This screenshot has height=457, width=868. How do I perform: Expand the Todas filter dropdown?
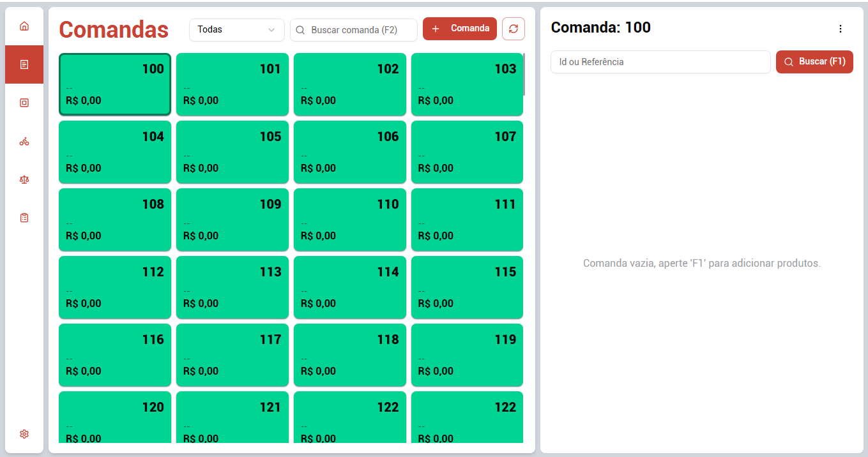coord(237,29)
